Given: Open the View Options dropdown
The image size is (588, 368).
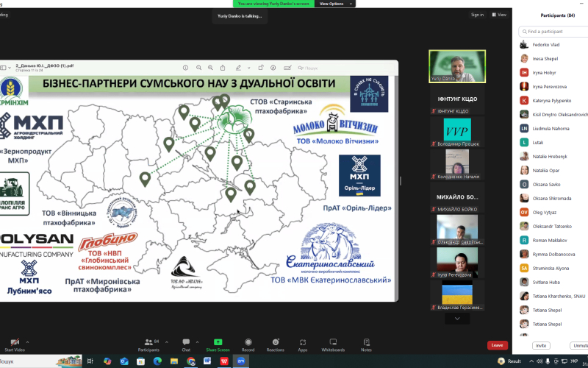Looking at the screenshot, I should [335, 4].
